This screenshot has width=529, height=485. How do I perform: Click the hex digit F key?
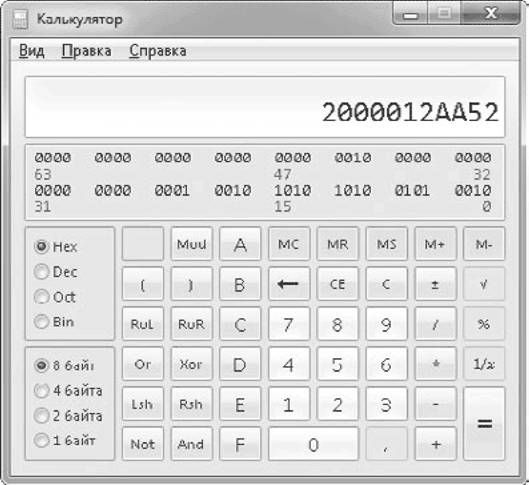pyautogui.click(x=240, y=444)
